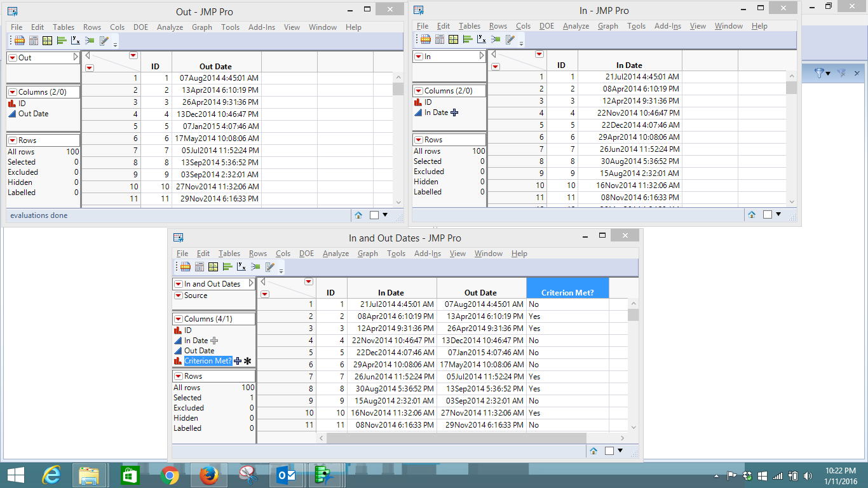Toggle the status bar checkbox in In window
The width and height of the screenshot is (868, 488).
click(768, 215)
